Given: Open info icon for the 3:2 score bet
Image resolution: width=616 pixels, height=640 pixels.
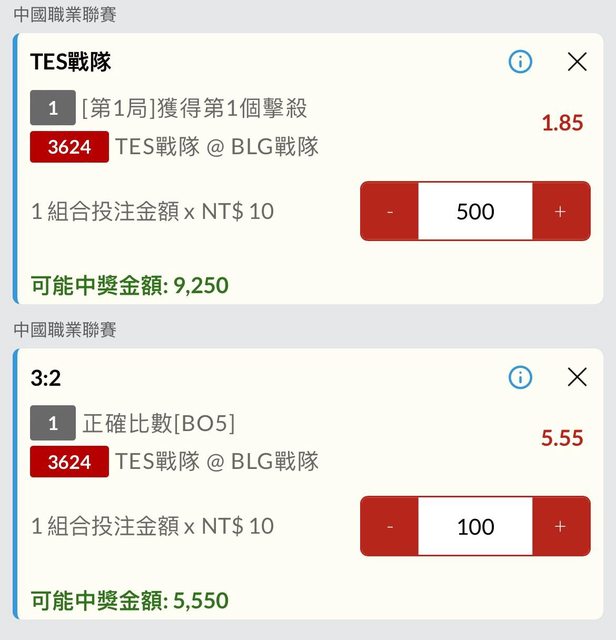Looking at the screenshot, I should point(520,377).
